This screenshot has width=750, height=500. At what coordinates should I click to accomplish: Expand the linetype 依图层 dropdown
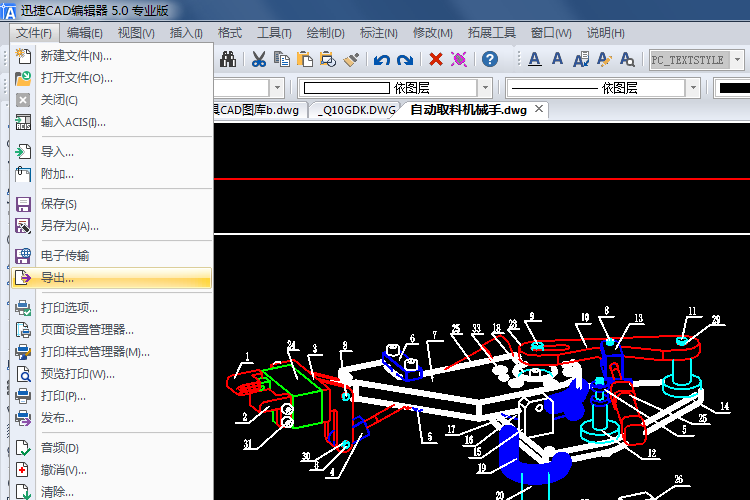[x=692, y=88]
